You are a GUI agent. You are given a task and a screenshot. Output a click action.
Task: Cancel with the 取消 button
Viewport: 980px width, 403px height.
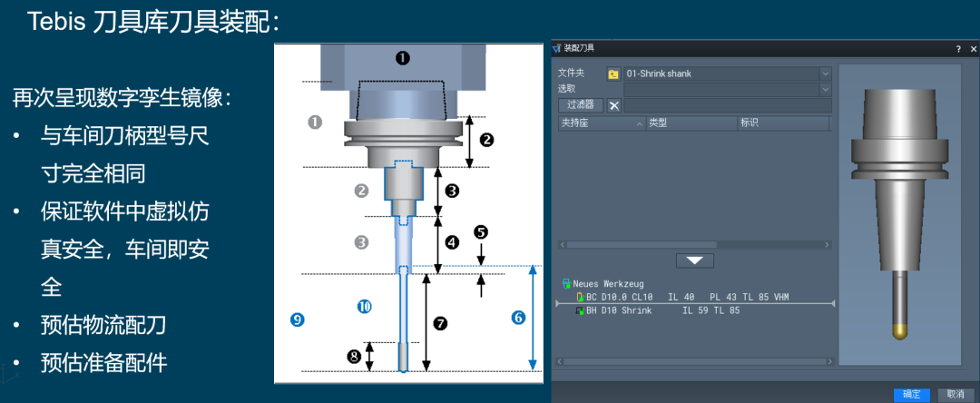pyautogui.click(x=955, y=394)
